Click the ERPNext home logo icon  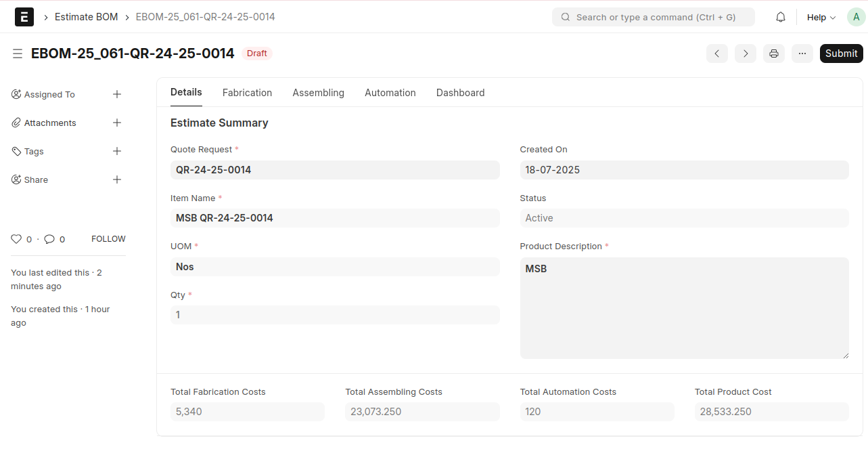24,17
